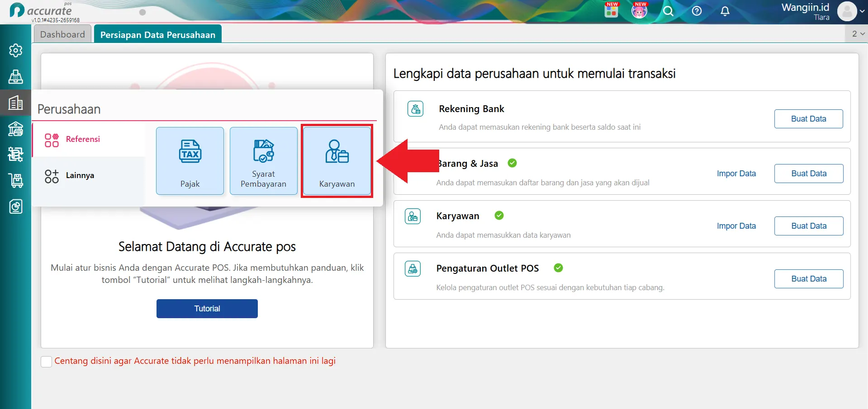This screenshot has height=409, width=868.
Task: Open the colorful apps store icon
Action: tap(611, 10)
